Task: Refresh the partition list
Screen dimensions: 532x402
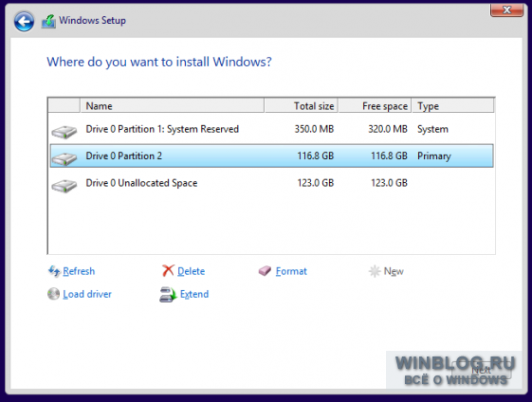Action: [79, 271]
